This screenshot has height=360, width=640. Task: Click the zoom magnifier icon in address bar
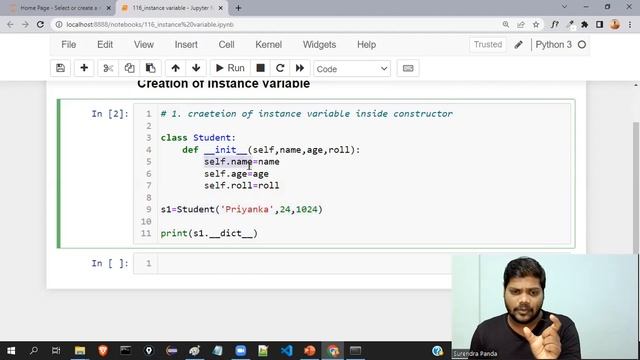pos(506,24)
